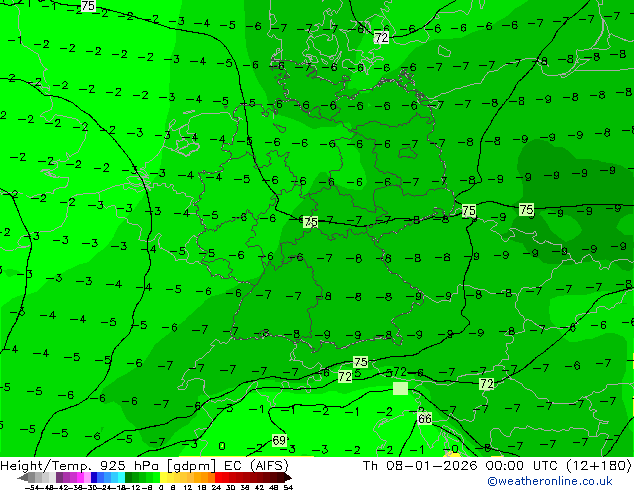Click the legend value "54" at the far right
Viewport: 634px width, 490px height.
coord(288,487)
